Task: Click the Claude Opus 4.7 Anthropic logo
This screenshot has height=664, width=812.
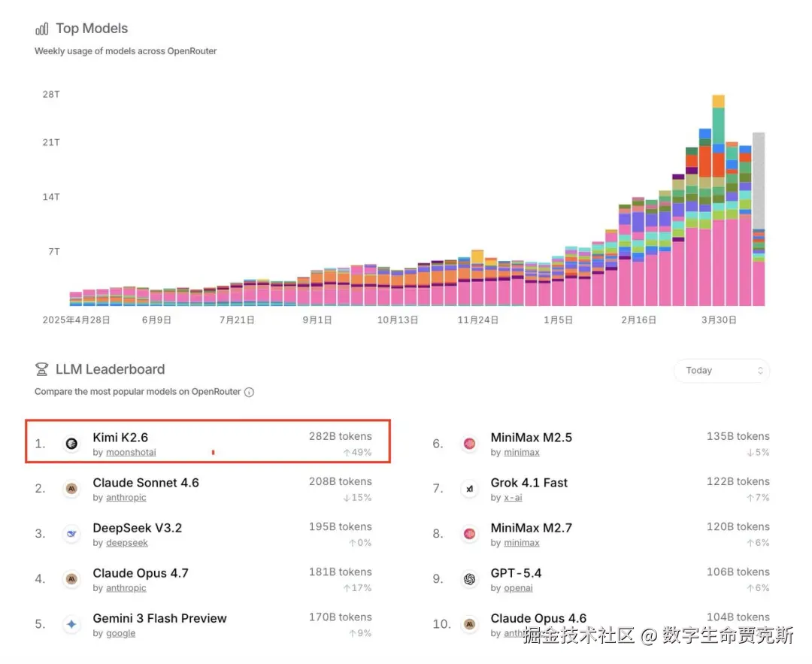Action: click(71, 579)
